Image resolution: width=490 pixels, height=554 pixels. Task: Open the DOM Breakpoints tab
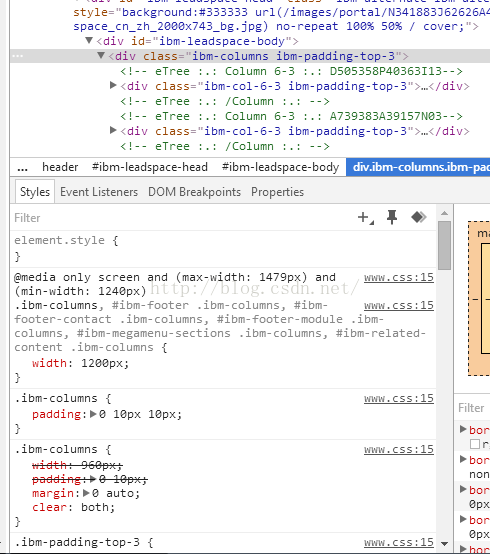coord(194,192)
